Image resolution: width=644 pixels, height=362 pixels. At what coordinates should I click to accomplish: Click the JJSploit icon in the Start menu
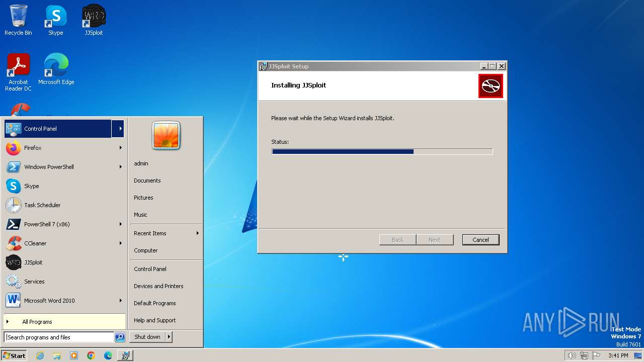[x=13, y=262]
